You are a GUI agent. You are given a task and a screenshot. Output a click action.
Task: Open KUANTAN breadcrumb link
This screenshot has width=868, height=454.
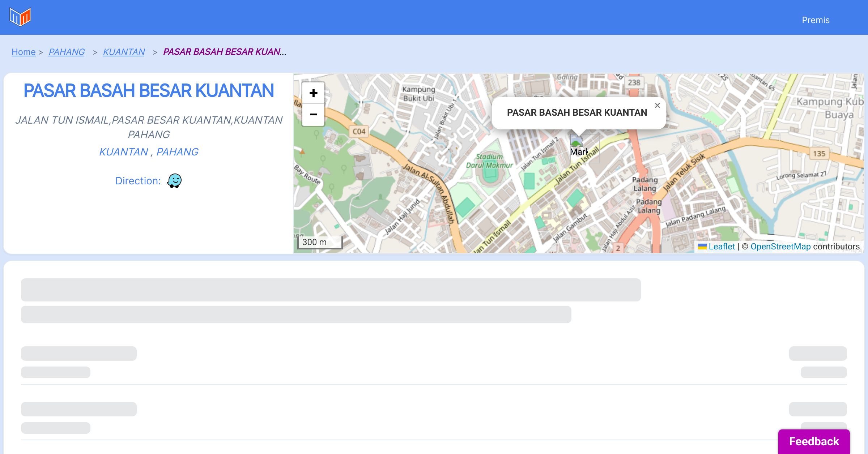point(124,52)
